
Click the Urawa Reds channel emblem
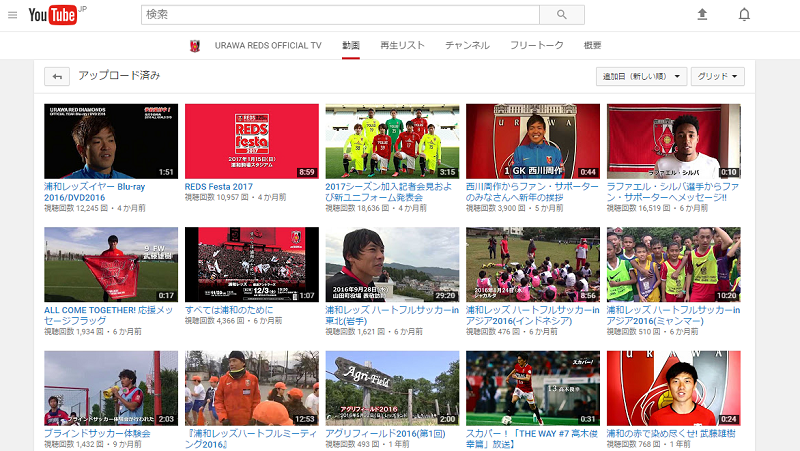pos(196,45)
